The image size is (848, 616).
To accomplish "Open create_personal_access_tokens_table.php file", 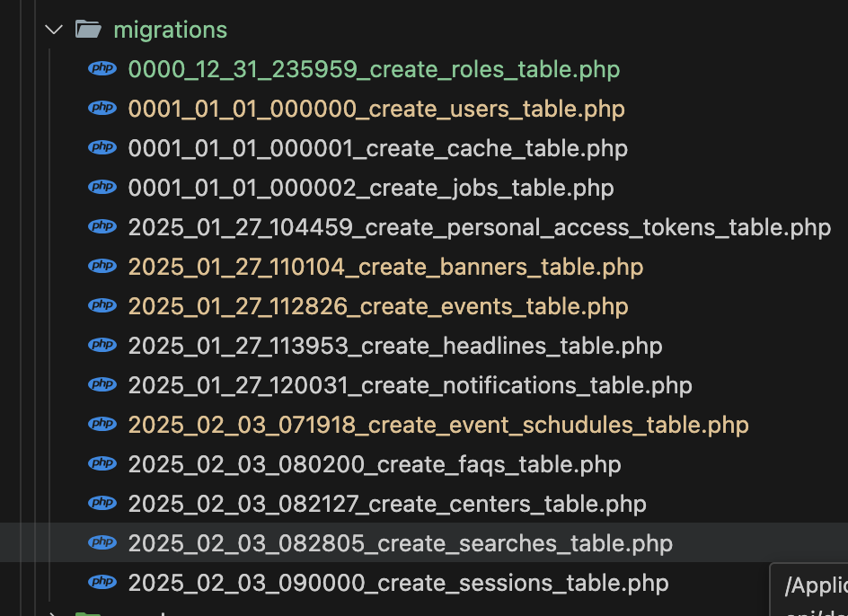I will (480, 227).
